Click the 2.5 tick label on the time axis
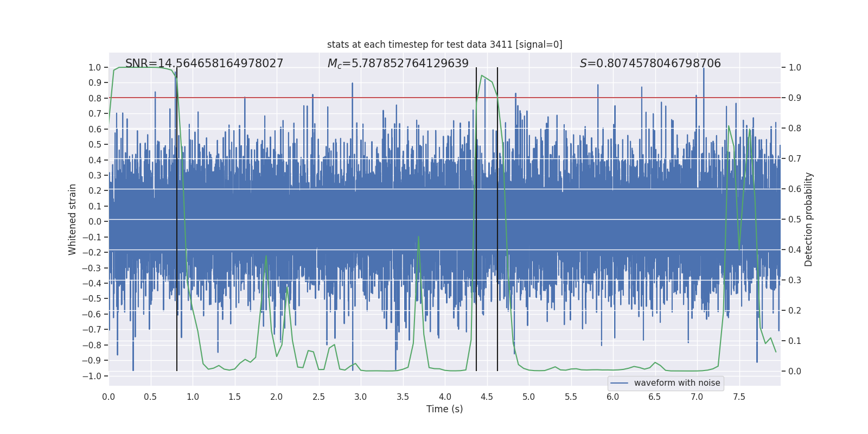 [318, 397]
